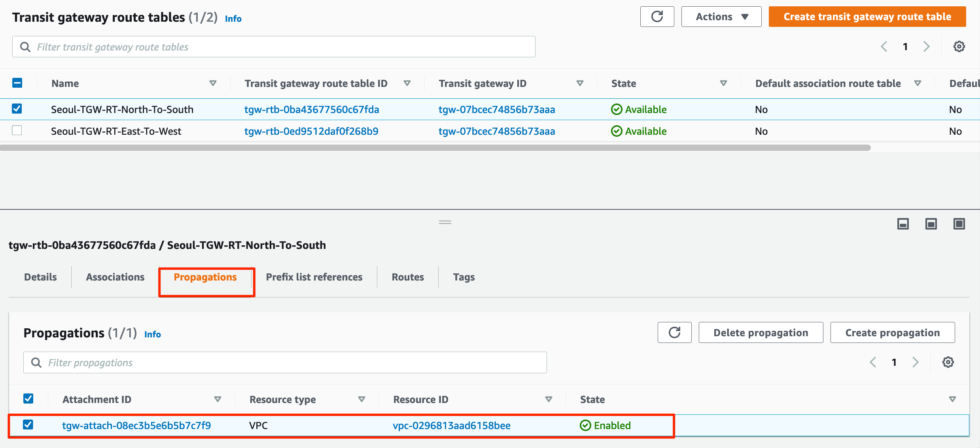Refresh the propagations list
The image size is (980, 448).
tap(674, 333)
